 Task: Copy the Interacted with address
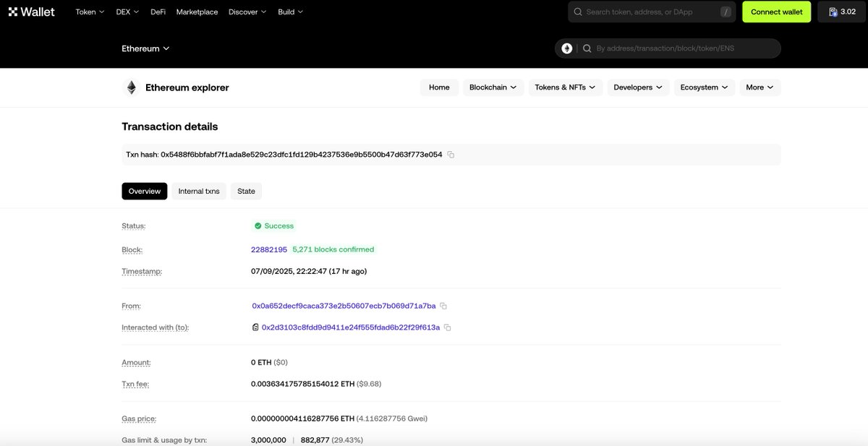[x=447, y=327]
